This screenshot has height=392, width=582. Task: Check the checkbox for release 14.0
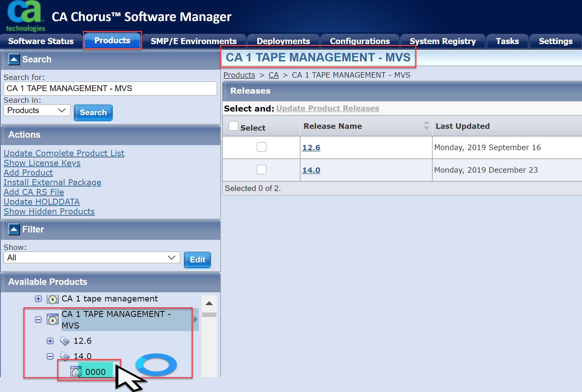pyautogui.click(x=261, y=169)
